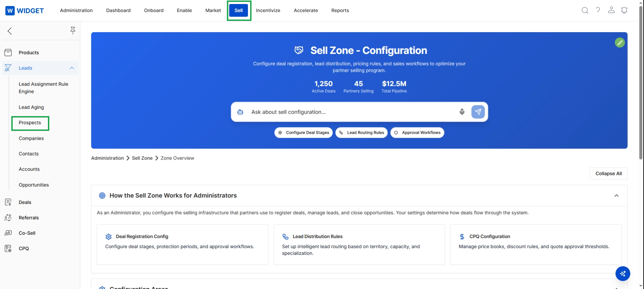Screen dimensions: 644x289
Task: Open Contacts in sidebar
Action: [29, 154]
